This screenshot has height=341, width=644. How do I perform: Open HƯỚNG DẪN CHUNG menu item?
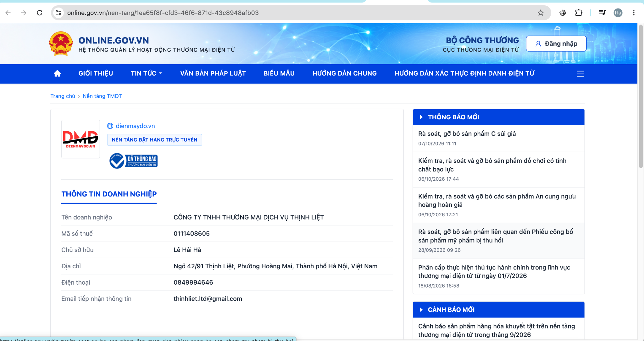344,73
